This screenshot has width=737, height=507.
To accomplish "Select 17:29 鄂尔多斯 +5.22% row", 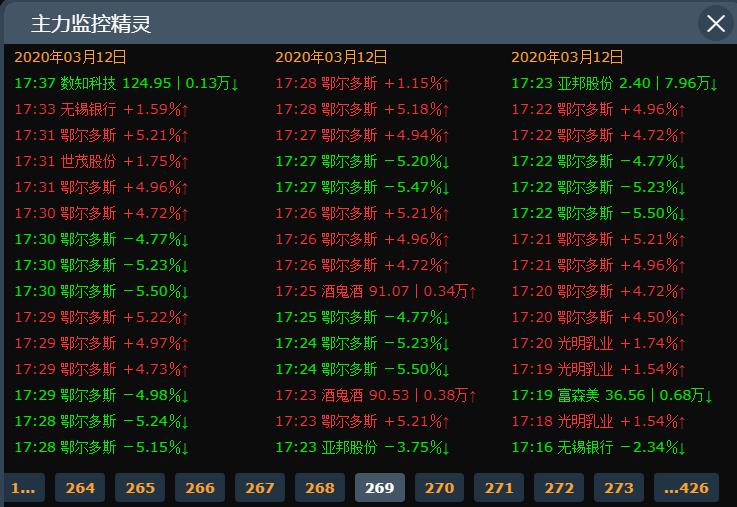I will (102, 317).
